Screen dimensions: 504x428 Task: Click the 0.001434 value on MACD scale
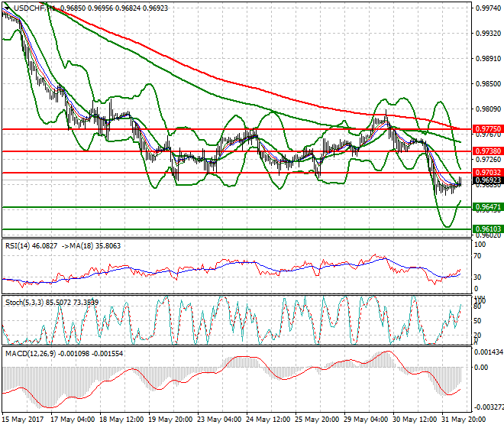tap(487, 352)
